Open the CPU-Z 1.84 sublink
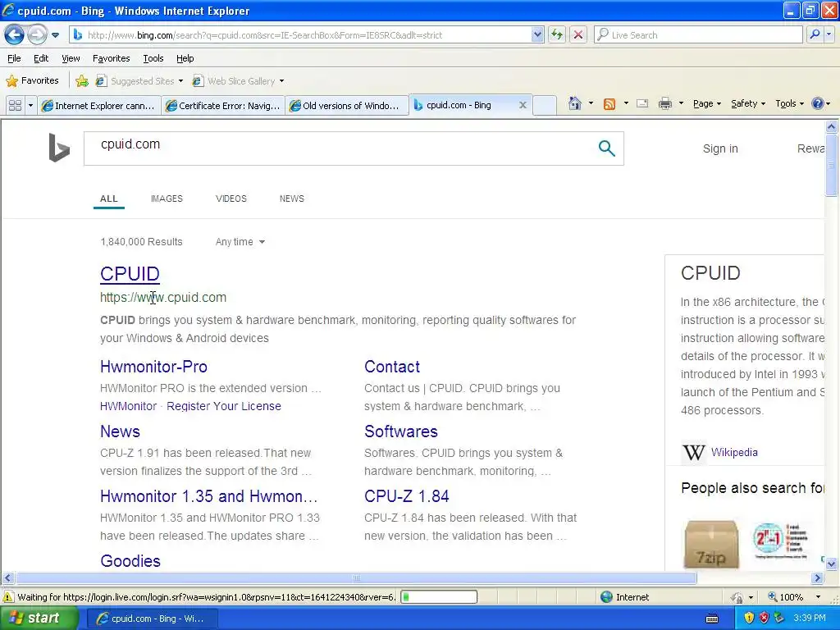The image size is (840, 630). [406, 496]
